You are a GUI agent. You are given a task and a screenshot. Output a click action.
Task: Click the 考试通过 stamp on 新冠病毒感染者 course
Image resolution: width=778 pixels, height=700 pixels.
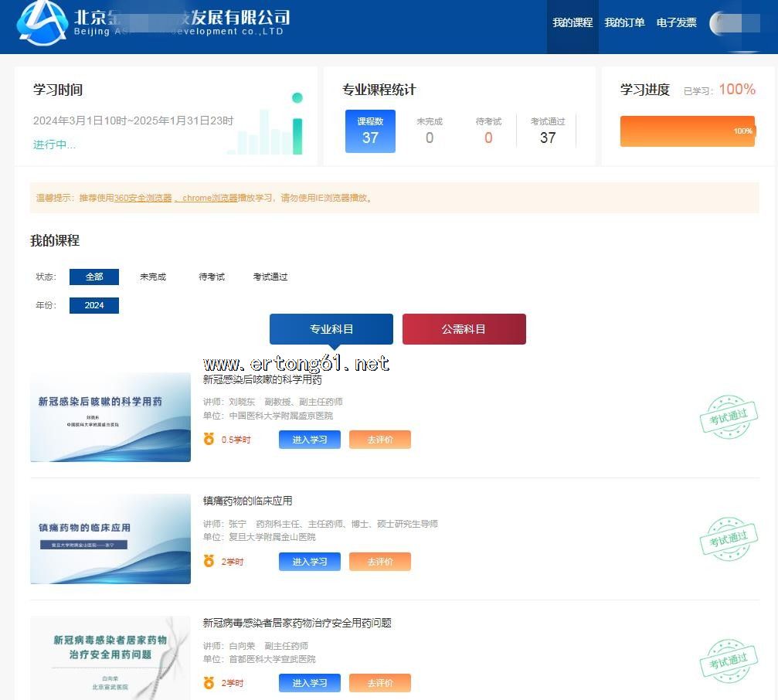coord(728,661)
